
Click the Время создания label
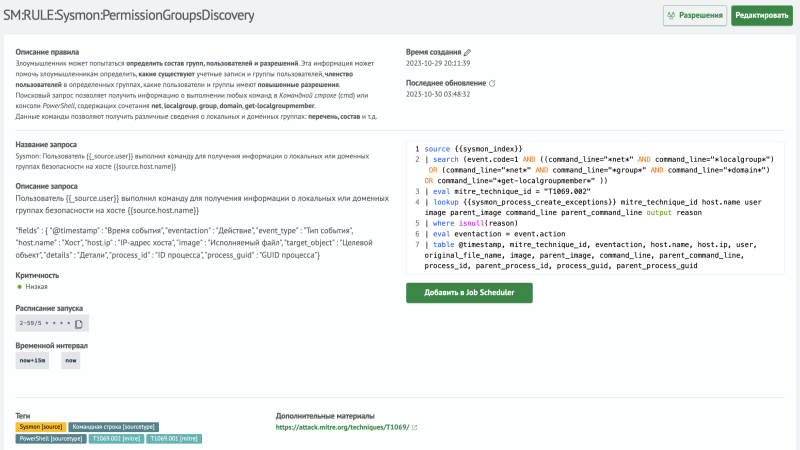(x=434, y=52)
